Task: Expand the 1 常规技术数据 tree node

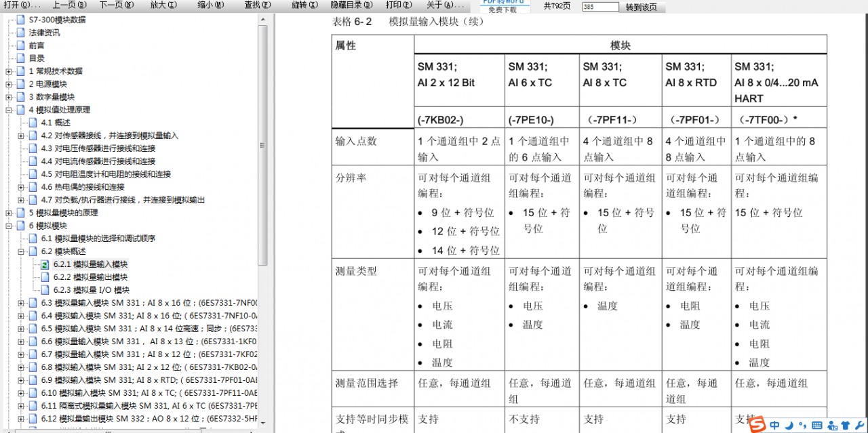Action: point(9,71)
